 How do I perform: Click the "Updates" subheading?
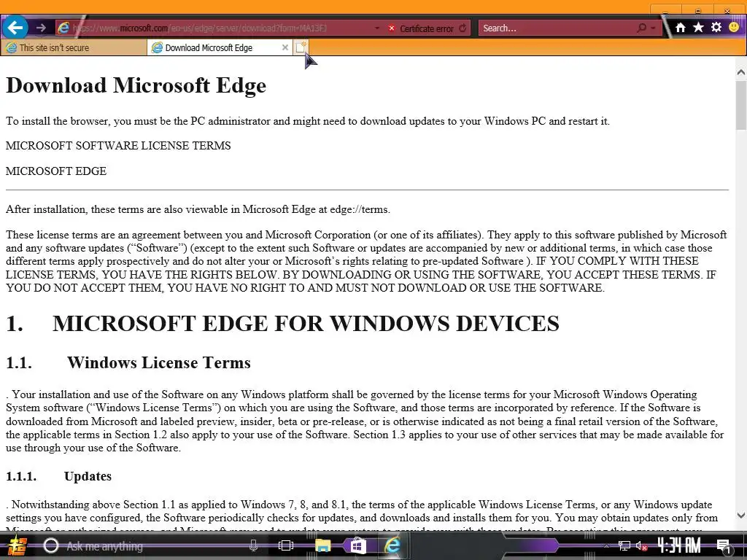pos(88,476)
